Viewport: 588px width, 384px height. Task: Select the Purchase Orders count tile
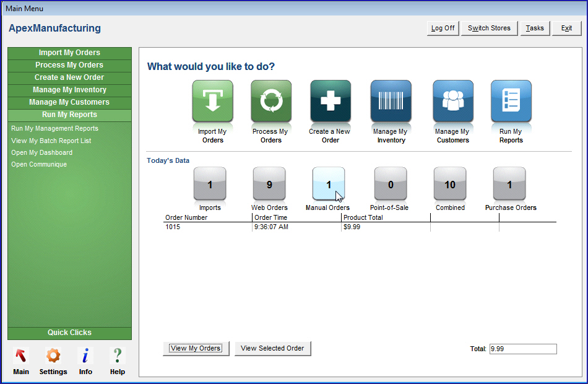[x=509, y=184]
